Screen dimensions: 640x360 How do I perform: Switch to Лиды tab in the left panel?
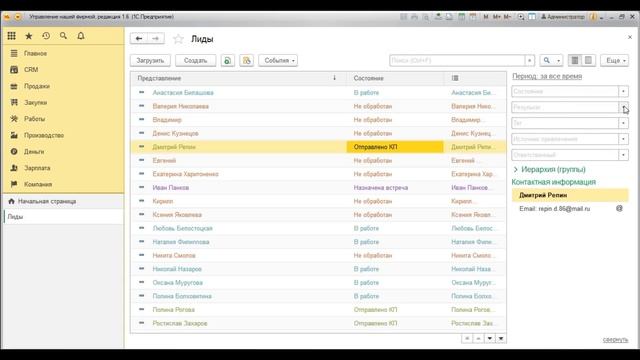pos(63,217)
